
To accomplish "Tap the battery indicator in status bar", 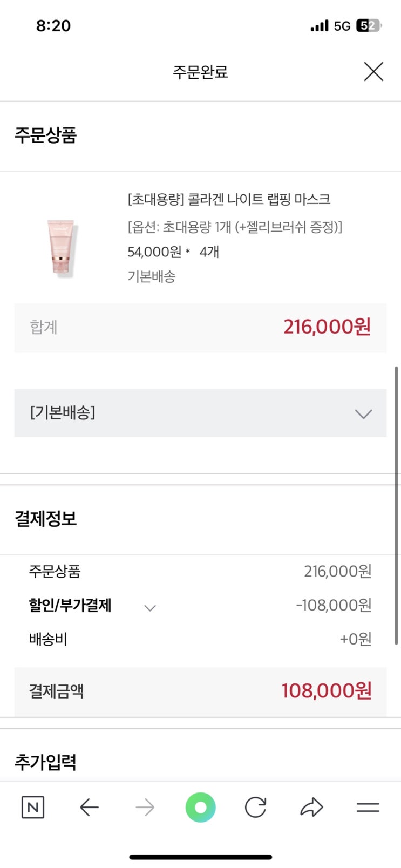I will pos(368,26).
